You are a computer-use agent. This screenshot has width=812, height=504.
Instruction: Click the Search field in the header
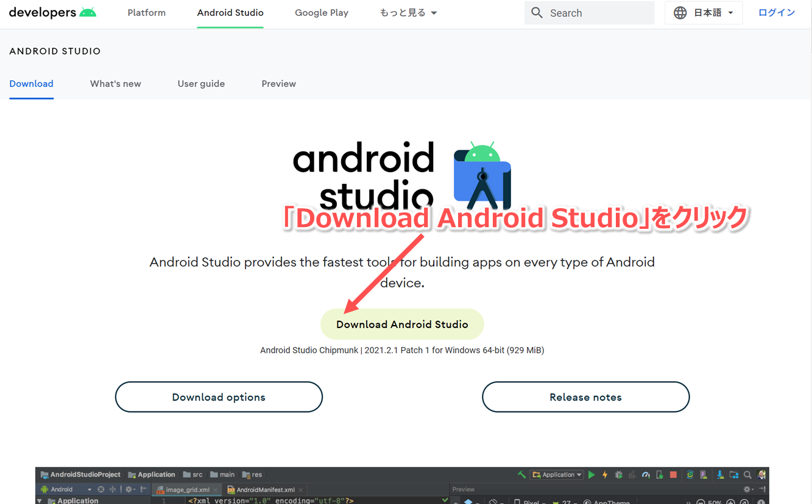click(x=588, y=12)
